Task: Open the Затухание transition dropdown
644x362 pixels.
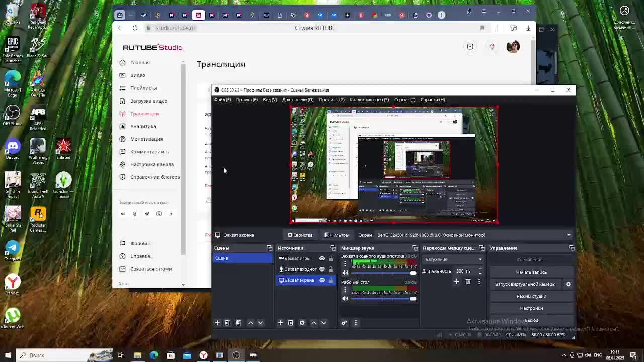Action: [453, 259]
